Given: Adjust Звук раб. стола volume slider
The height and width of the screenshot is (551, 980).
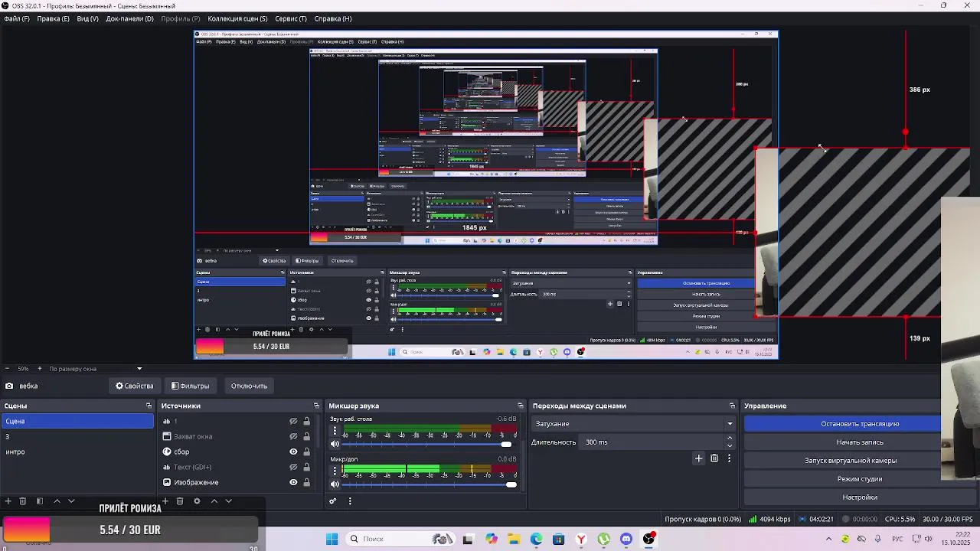Looking at the screenshot, I should click(429, 444).
